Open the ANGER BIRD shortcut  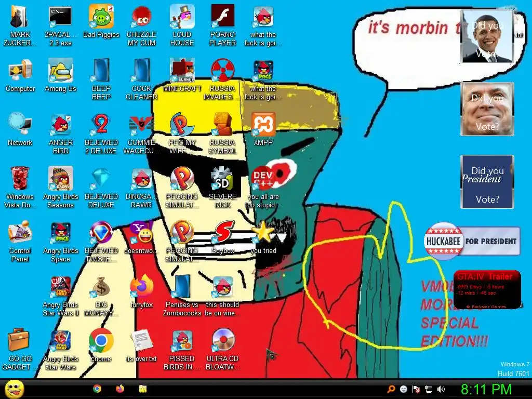click(60, 134)
